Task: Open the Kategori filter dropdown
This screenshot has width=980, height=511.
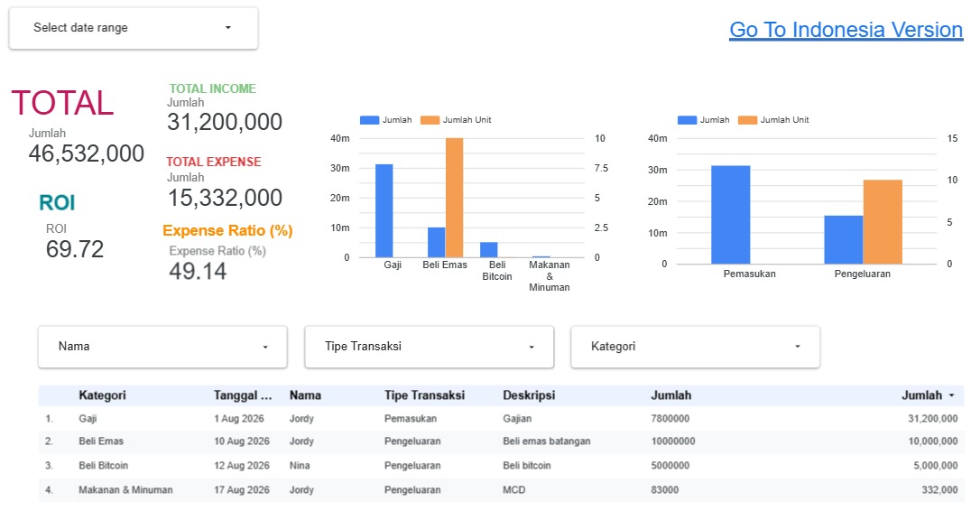Action: (695, 347)
